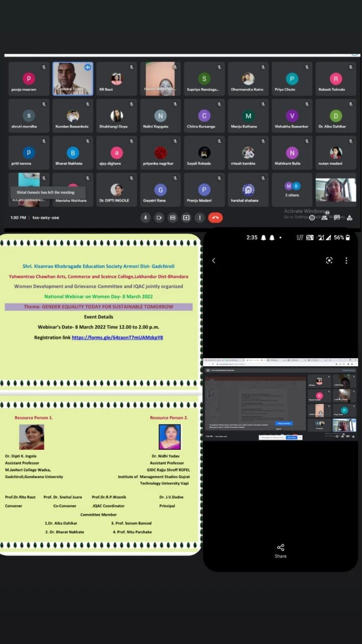Mute the microphone in Meet toolbar
The height and width of the screenshot is (644, 362).
[x=146, y=217]
